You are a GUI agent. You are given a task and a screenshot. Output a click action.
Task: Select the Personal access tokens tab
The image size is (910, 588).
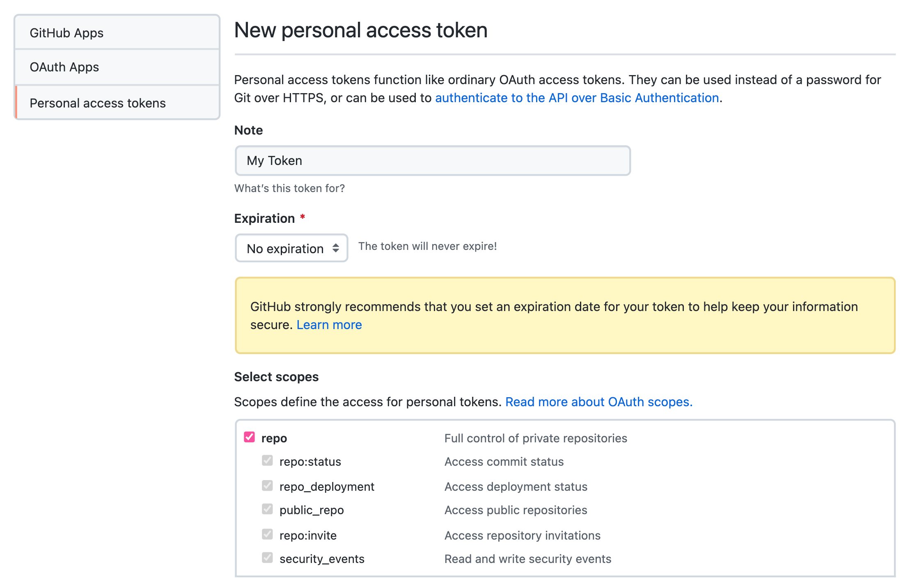[x=116, y=103]
